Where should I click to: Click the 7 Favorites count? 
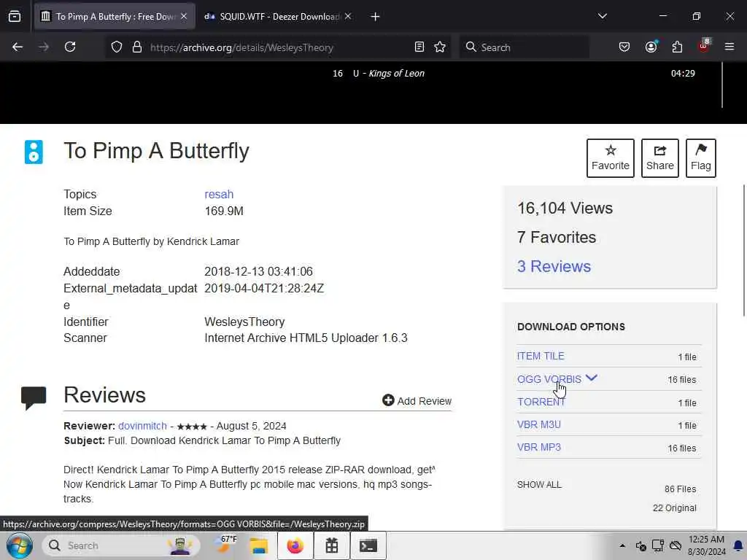pyautogui.click(x=557, y=237)
